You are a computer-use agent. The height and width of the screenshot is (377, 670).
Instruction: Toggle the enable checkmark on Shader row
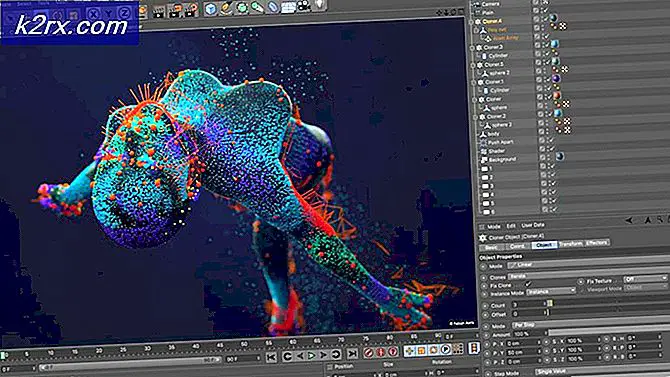click(x=551, y=148)
